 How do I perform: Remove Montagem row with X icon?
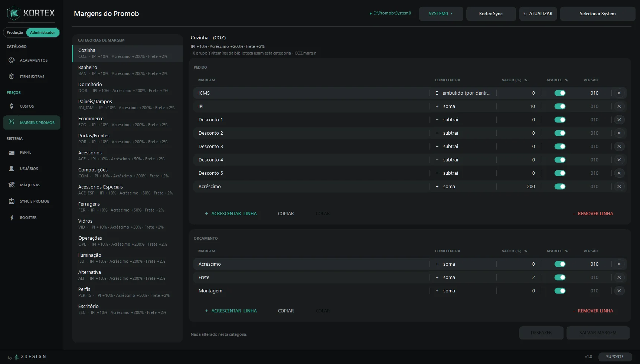(x=619, y=291)
